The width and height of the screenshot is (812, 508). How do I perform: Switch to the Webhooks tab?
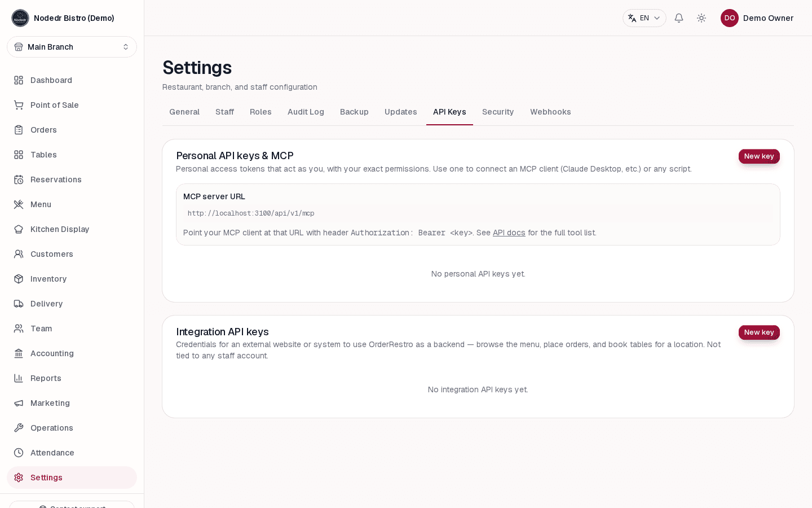pyautogui.click(x=550, y=112)
